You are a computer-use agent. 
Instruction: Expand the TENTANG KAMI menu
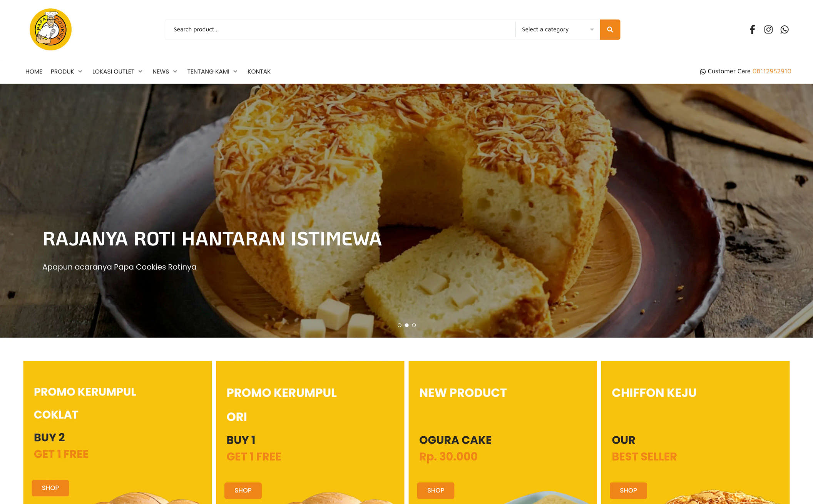click(212, 72)
